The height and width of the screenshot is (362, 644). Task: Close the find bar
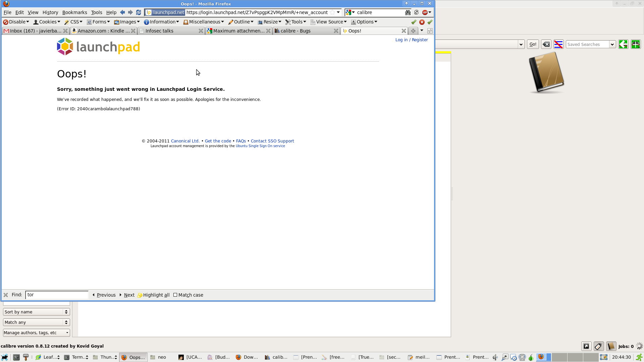6,295
